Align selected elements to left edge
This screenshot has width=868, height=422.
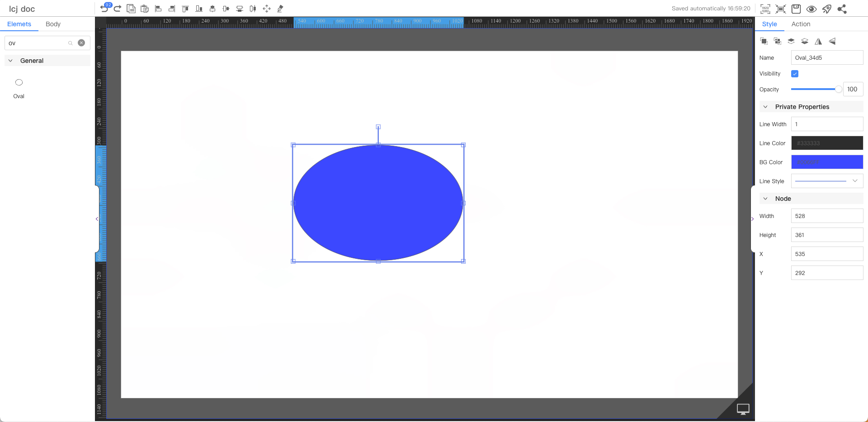[158, 9]
